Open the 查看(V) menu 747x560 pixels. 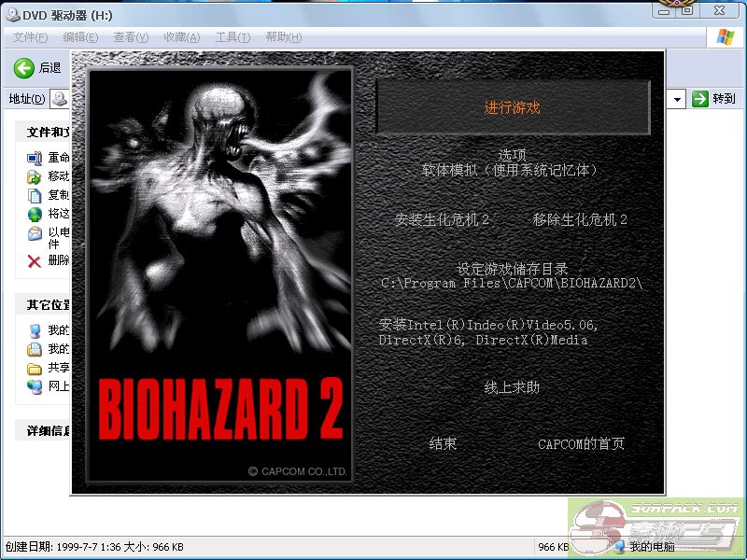pos(131,37)
